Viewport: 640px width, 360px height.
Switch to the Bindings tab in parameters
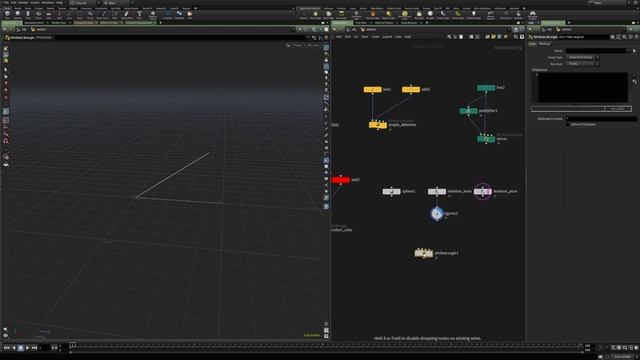coord(544,44)
